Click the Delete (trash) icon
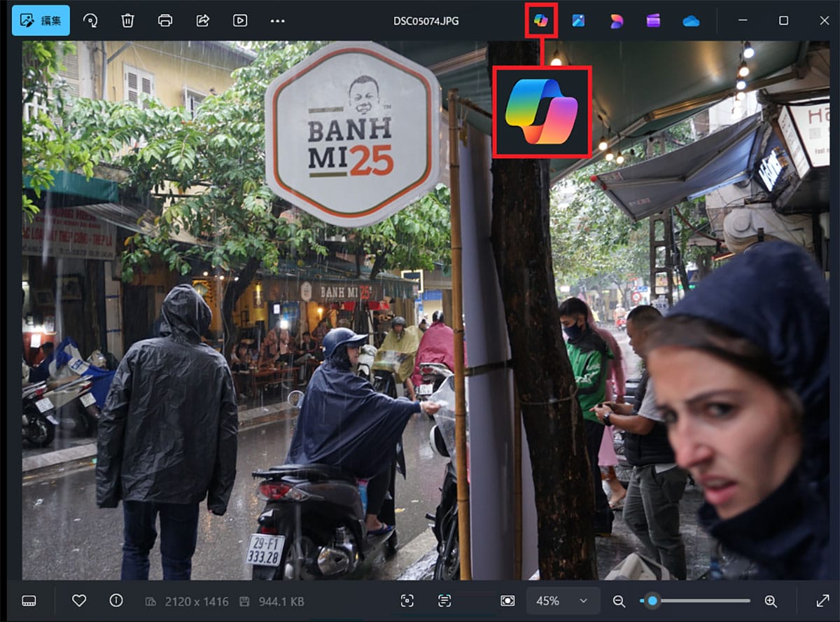 [127, 20]
